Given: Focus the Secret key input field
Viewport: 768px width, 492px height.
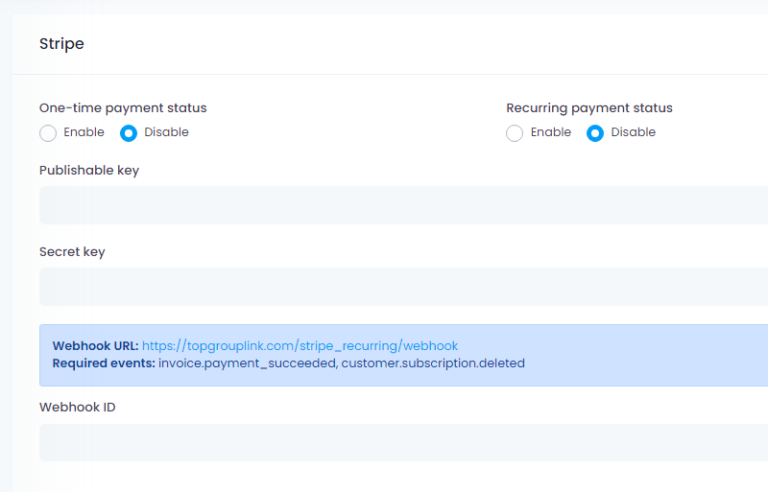Looking at the screenshot, I should point(404,286).
